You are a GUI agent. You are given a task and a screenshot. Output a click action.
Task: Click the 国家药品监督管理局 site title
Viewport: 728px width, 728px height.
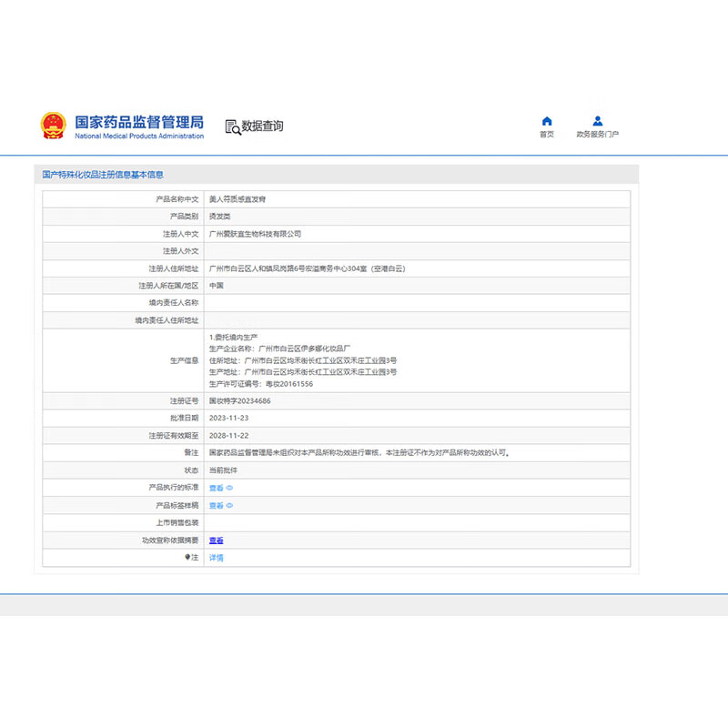pyautogui.click(x=138, y=123)
